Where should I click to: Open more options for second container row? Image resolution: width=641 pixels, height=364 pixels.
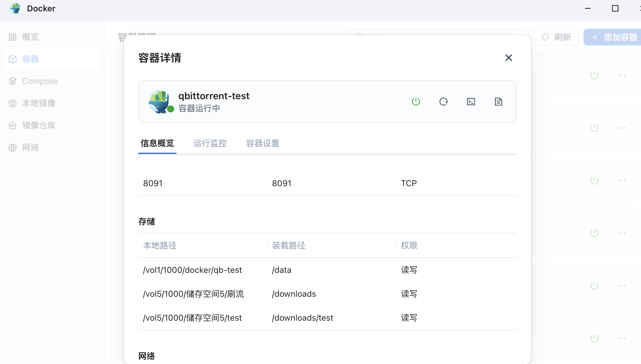[622, 128]
